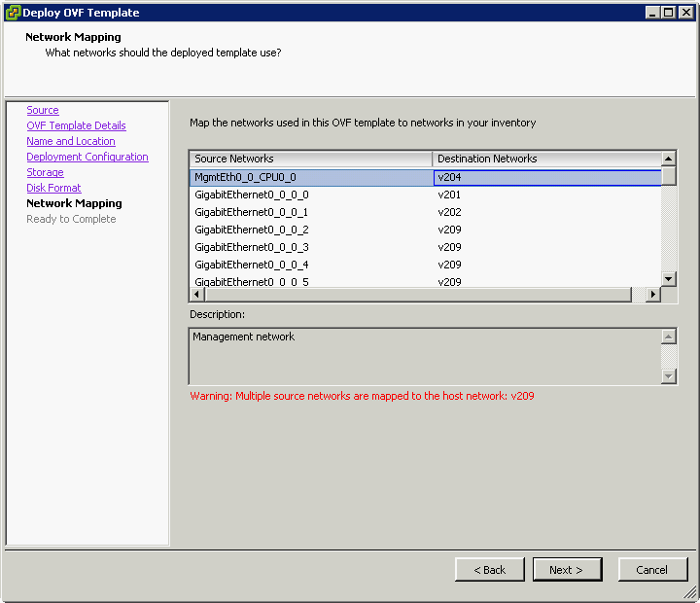This screenshot has width=700, height=603.
Task: Select GigabitEthernet0_0_0_1 source network
Action: 252,212
